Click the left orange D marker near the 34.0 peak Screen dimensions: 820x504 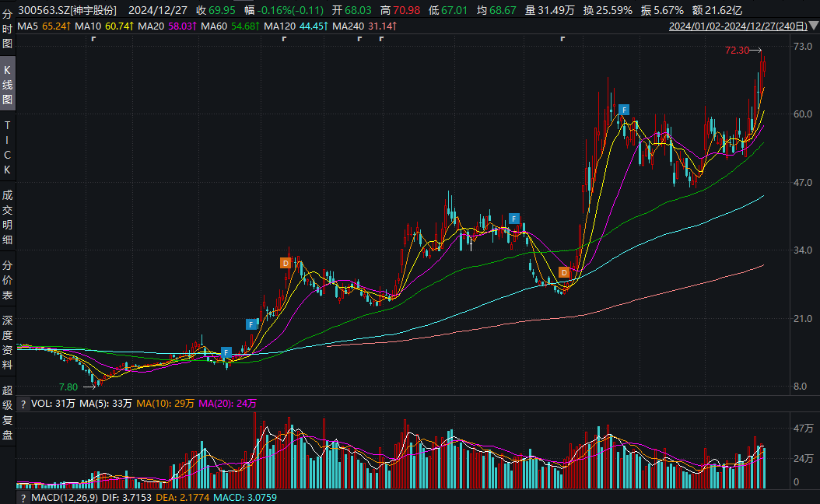pos(286,263)
